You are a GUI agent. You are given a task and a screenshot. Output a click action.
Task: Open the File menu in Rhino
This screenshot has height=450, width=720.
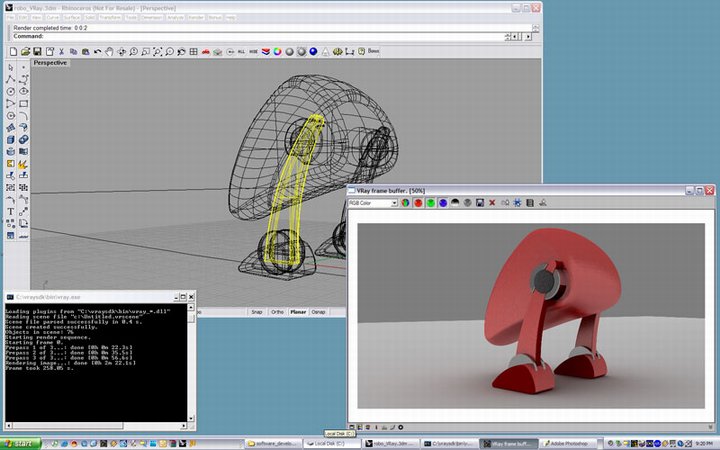(x=11, y=17)
